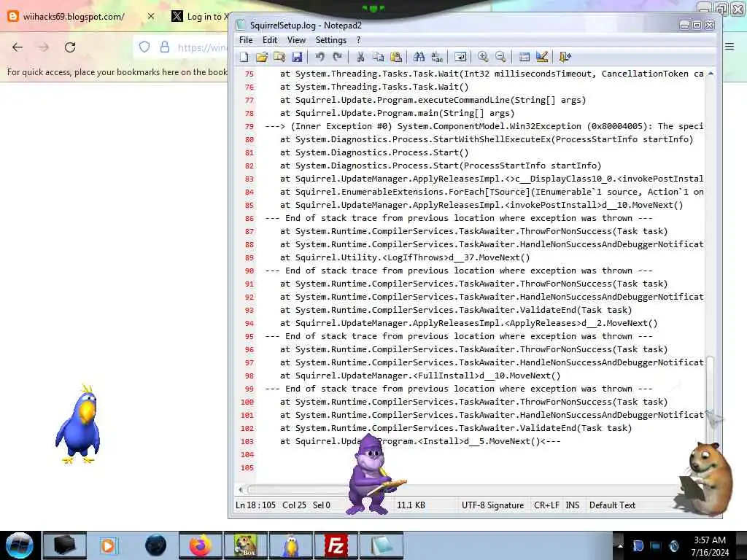Open the Settings menu in Notepad2

coord(331,40)
